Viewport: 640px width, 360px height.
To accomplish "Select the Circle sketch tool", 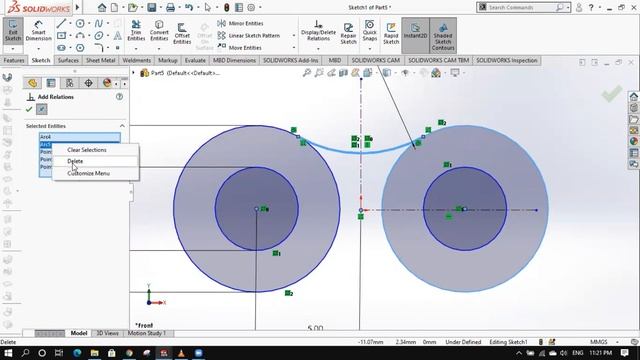I will coord(80,24).
